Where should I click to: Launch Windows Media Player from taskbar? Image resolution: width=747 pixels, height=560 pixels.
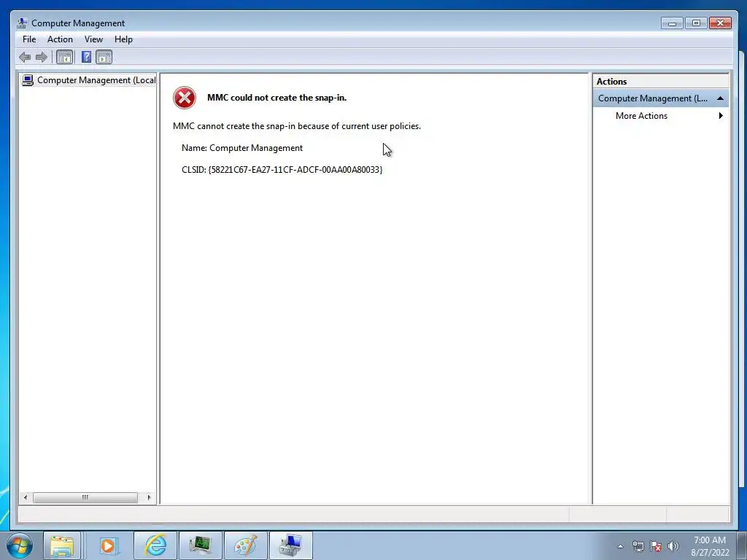click(x=108, y=545)
